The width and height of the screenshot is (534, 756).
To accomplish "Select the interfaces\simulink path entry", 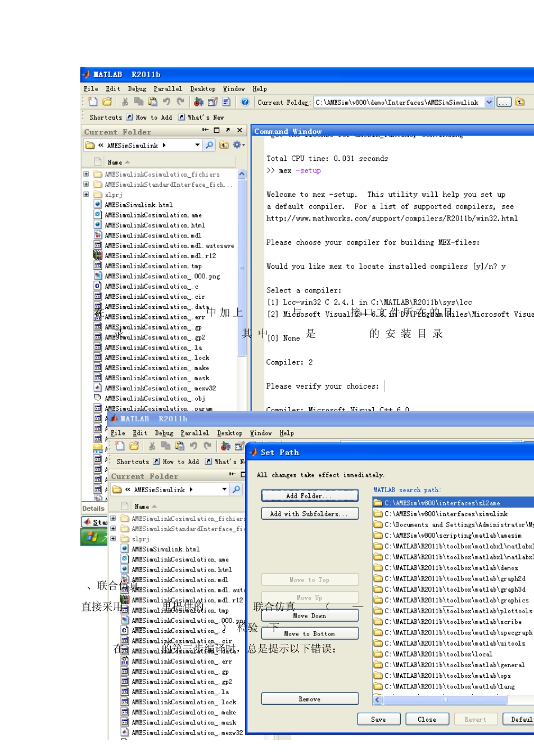I will (x=450, y=514).
